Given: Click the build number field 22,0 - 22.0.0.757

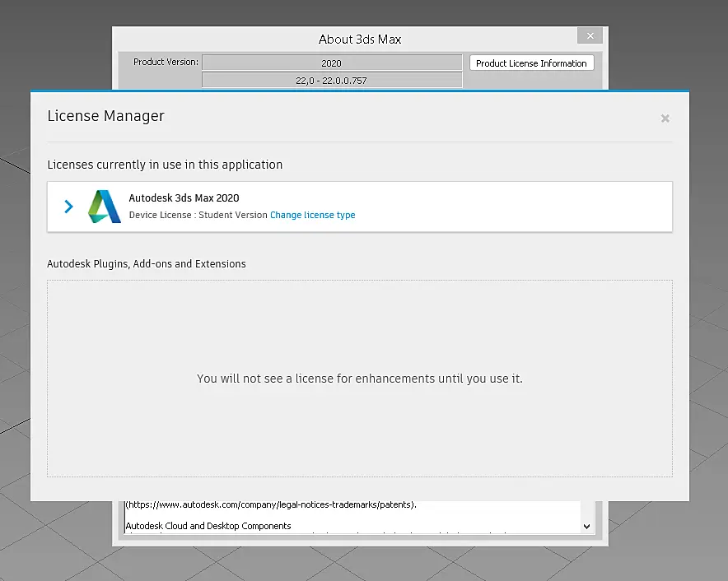Looking at the screenshot, I should [332, 80].
